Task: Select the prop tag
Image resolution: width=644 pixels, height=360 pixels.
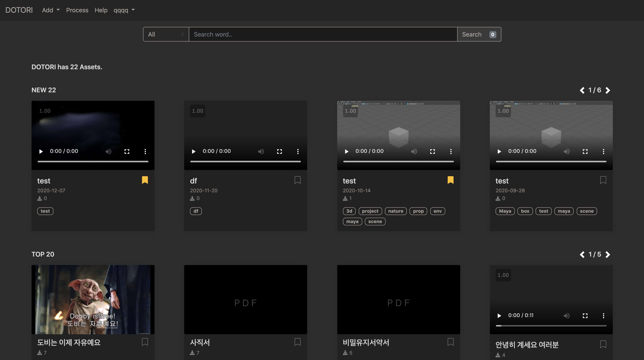Action: [x=418, y=211]
